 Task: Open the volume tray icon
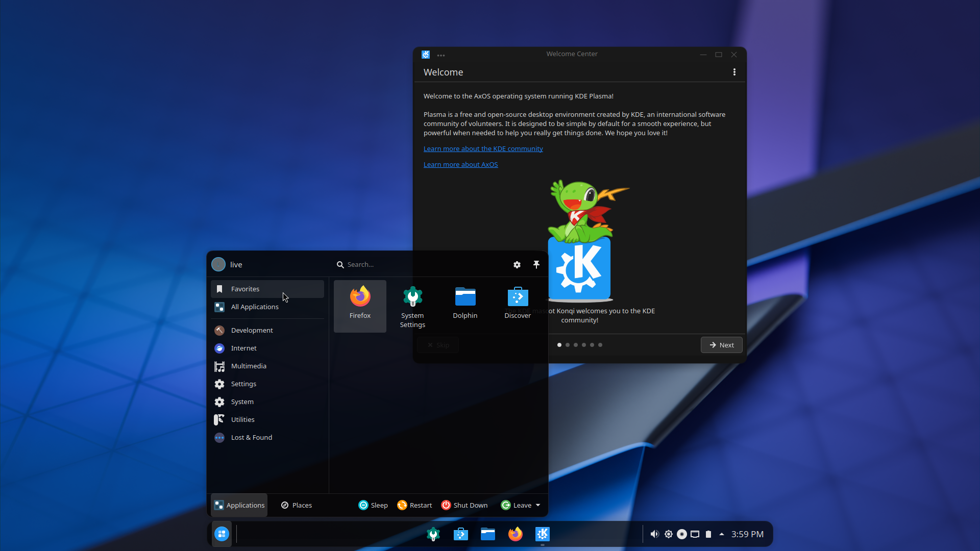[x=655, y=534]
